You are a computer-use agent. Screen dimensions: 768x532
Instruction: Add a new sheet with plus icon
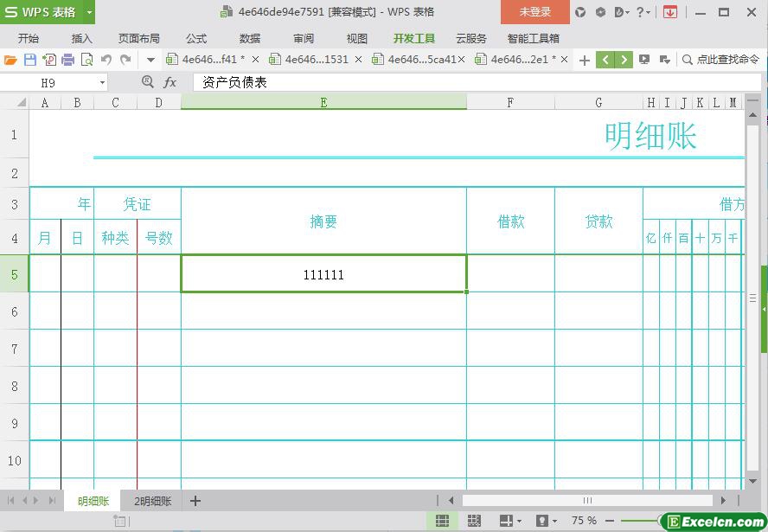click(195, 501)
